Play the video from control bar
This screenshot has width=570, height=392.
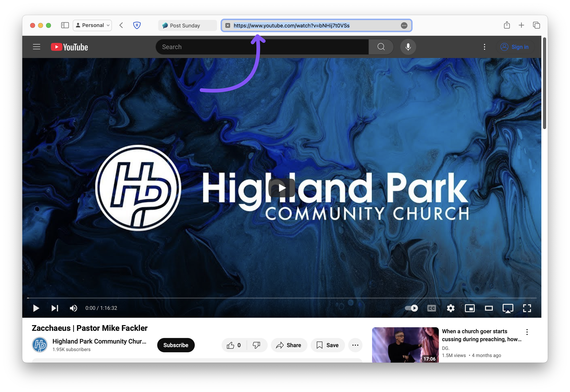click(36, 308)
